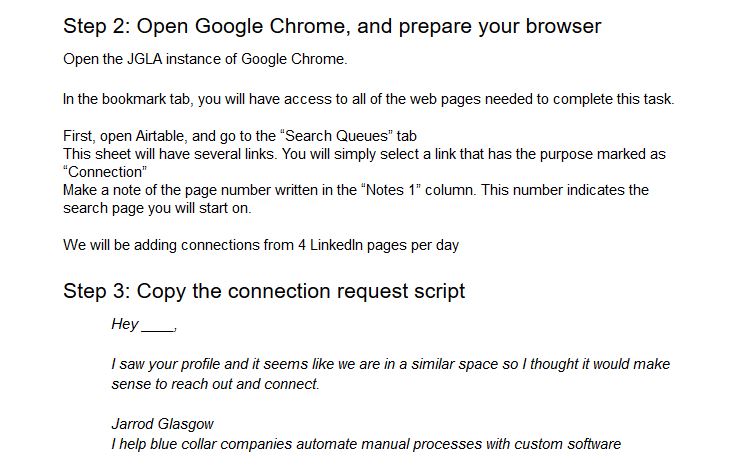732x473 pixels.
Task: Click the line "Open the JGLA instance of Google Chrome"
Action: [205, 59]
